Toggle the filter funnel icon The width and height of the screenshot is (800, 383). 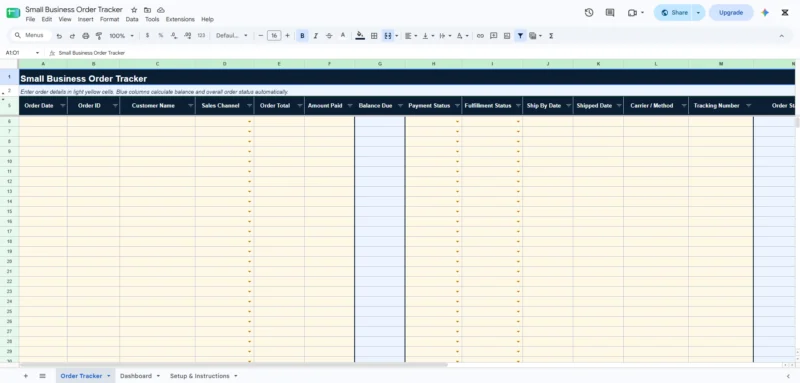tap(520, 36)
